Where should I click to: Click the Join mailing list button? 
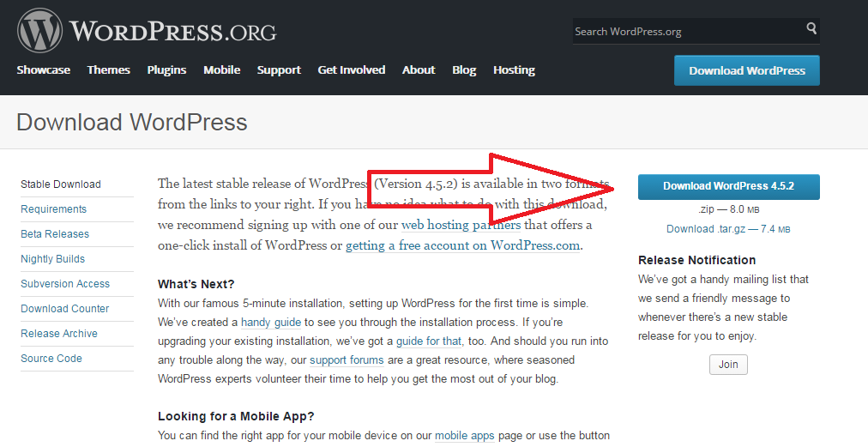[728, 365]
